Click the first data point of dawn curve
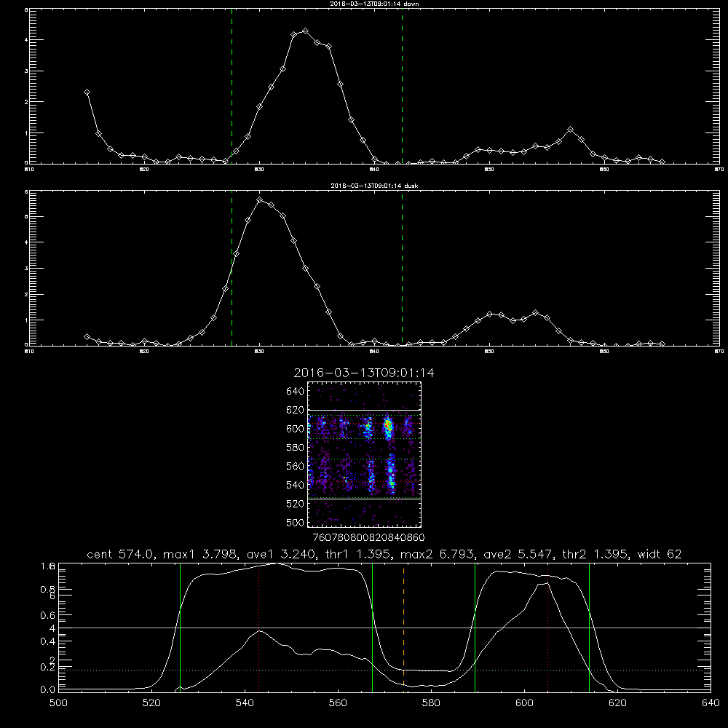Viewport: 728px width, 728px height. pyautogui.click(x=87, y=92)
